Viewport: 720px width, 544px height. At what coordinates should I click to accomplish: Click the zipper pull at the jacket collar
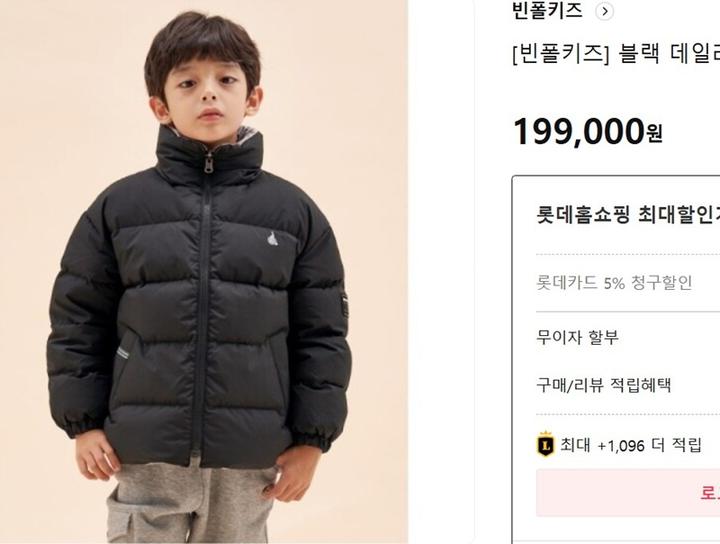209,163
